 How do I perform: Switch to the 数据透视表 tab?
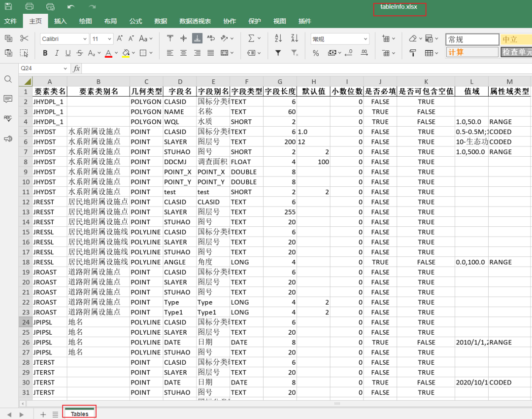195,21
